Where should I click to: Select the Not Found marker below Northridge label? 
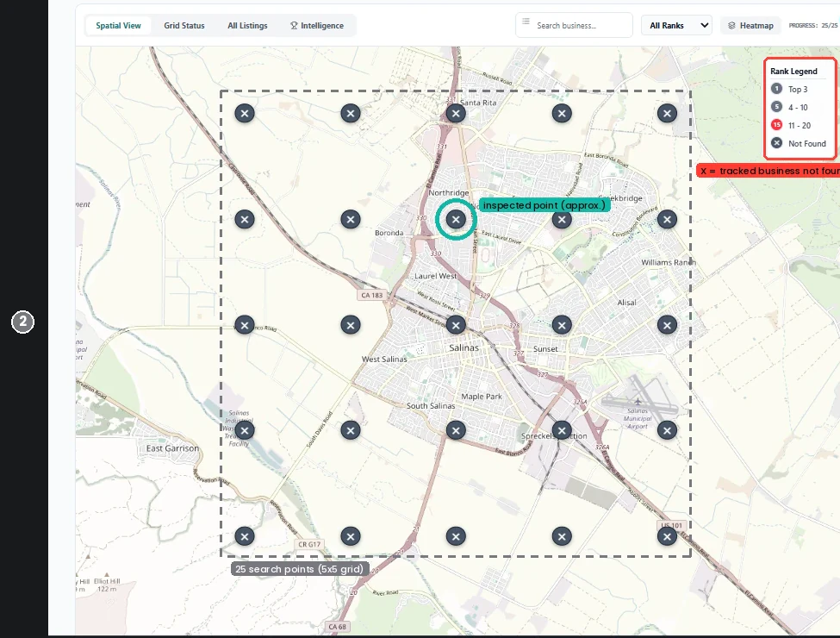[456, 219]
